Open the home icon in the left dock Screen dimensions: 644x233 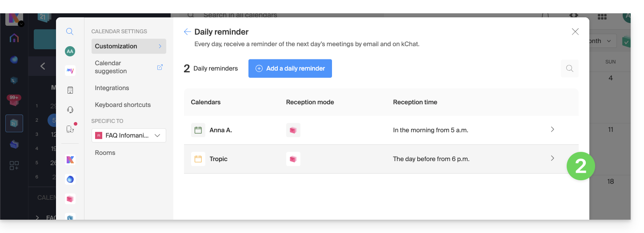tap(14, 38)
